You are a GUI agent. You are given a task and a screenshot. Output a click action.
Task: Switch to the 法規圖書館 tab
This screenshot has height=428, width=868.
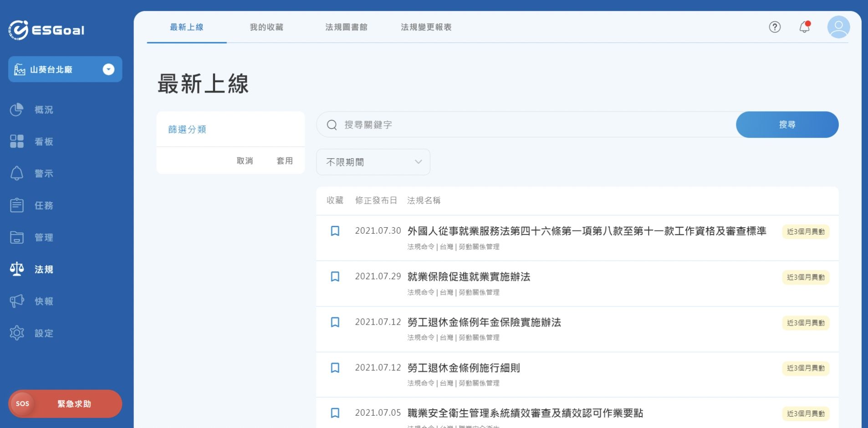coord(346,27)
